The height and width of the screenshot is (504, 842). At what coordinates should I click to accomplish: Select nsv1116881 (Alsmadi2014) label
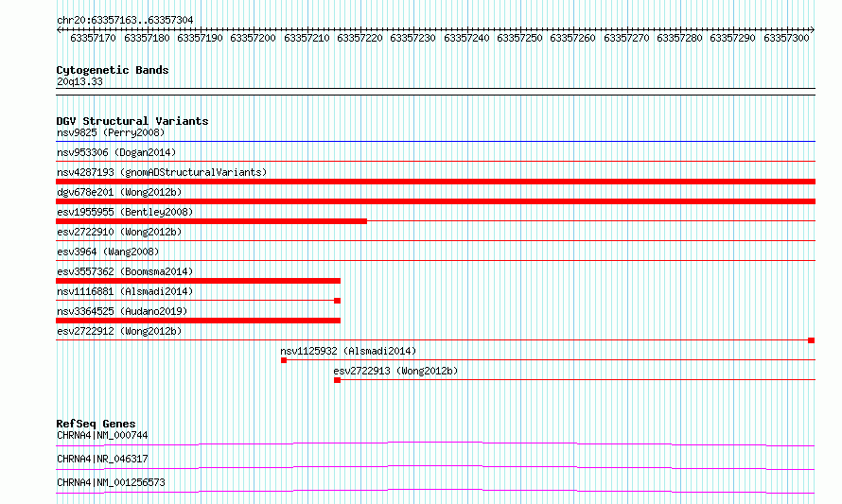[x=125, y=291]
